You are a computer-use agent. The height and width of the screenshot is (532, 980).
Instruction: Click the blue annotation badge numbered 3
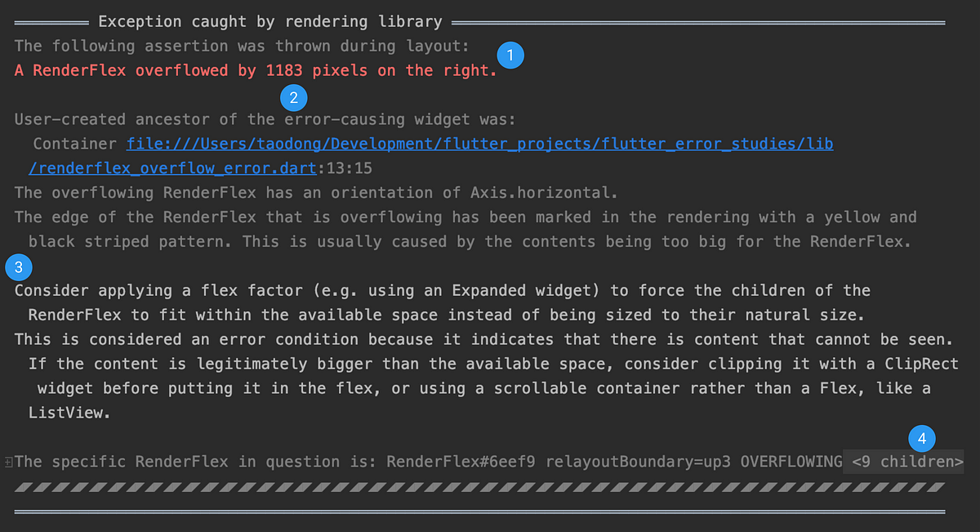(18, 266)
